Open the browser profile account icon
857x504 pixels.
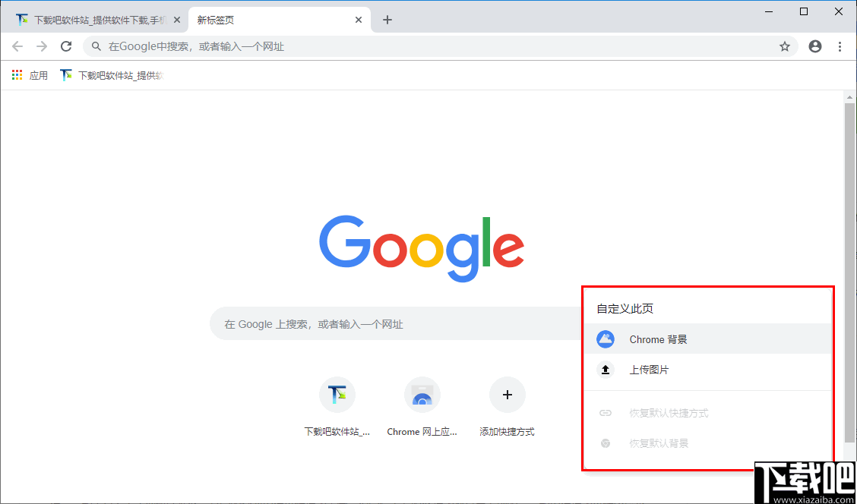[814, 46]
